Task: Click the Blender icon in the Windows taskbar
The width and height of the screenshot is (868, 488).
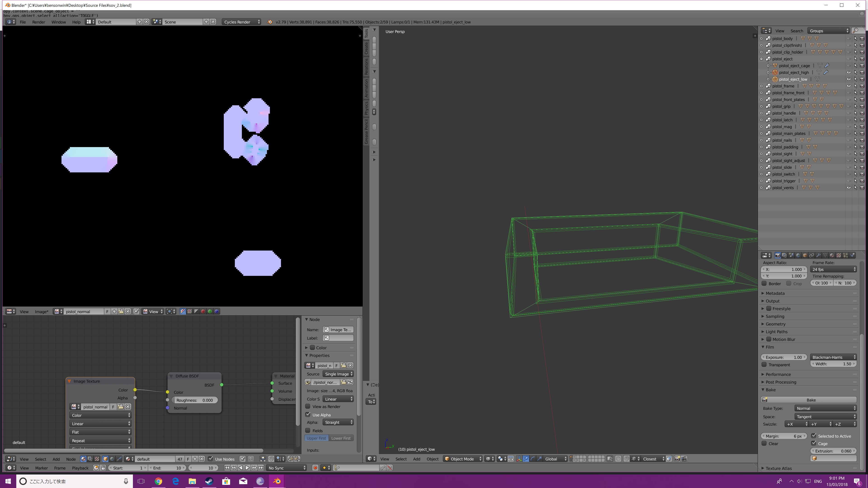Action: tap(277, 481)
